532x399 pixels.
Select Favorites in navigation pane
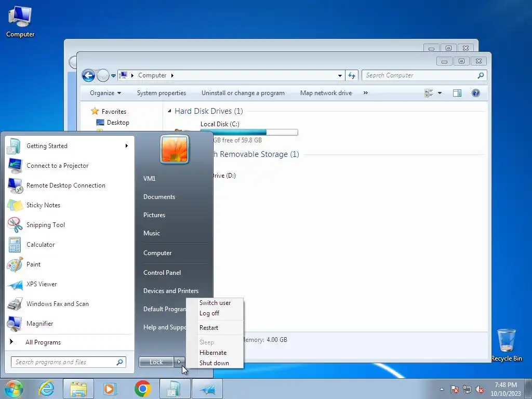(x=114, y=111)
